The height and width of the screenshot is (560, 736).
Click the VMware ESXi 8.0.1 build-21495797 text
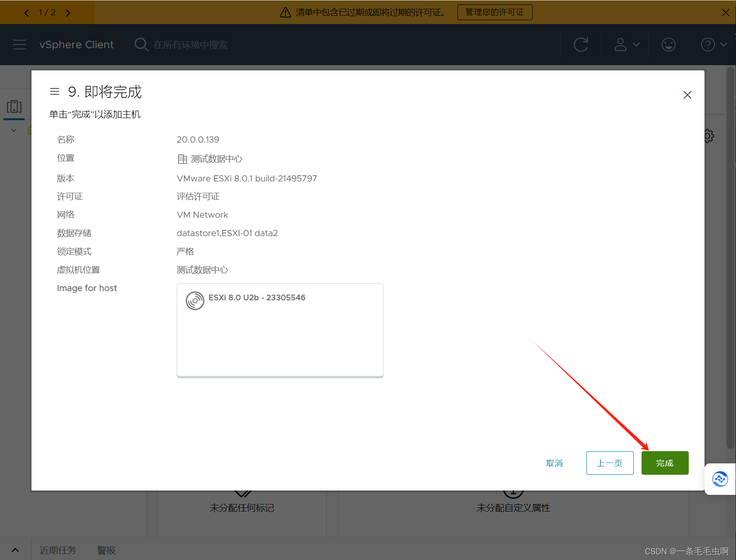click(247, 178)
